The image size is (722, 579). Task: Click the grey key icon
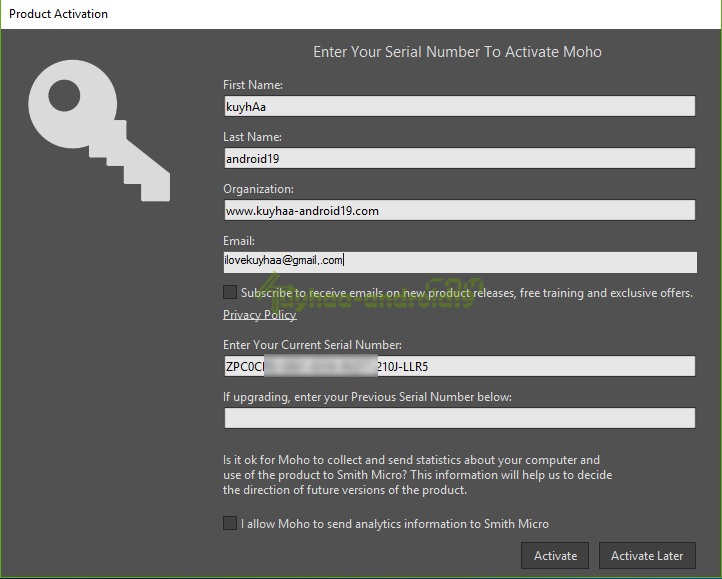[x=99, y=130]
